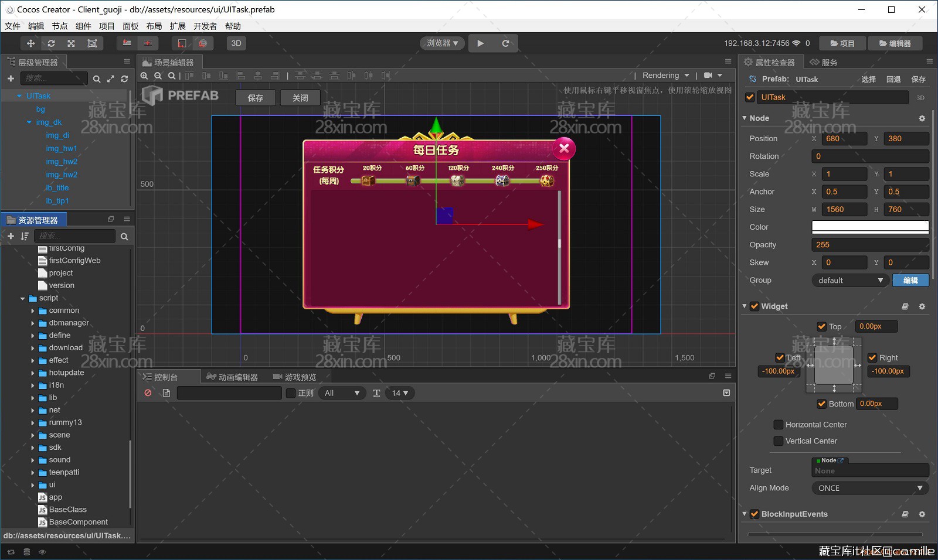This screenshot has width=938, height=560.
Task: Toggle UITask node active checkbox
Action: 750,97
